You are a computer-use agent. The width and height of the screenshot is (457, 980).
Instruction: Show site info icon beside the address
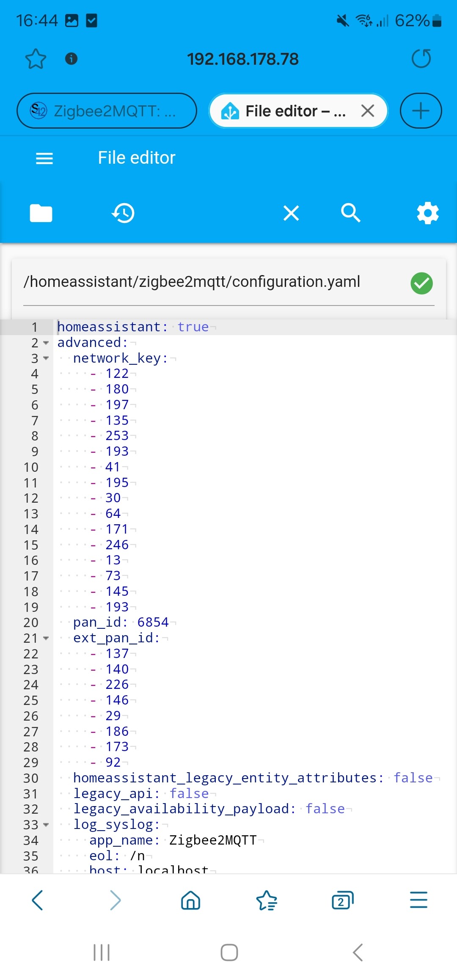coord(71,58)
